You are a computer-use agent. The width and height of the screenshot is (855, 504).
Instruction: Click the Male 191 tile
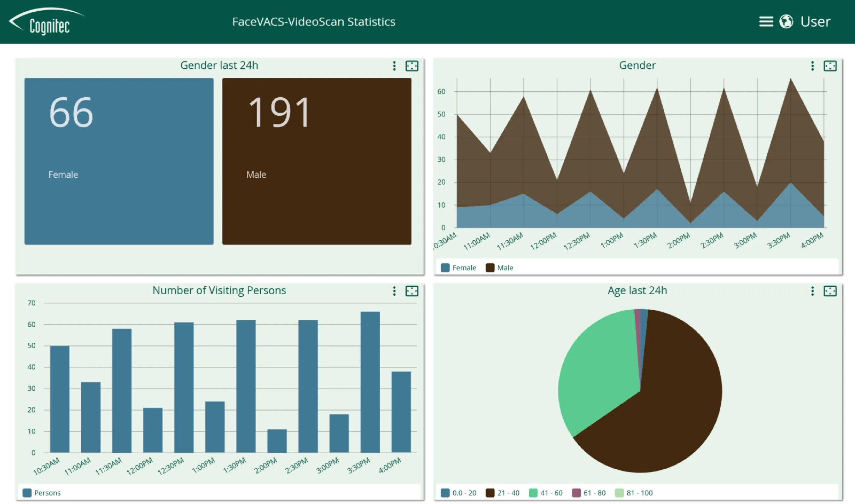(x=317, y=161)
